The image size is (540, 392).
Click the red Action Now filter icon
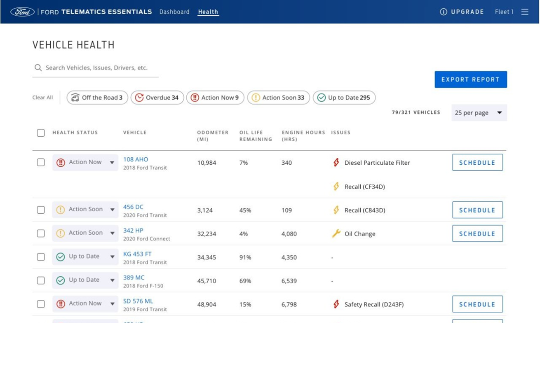195,98
